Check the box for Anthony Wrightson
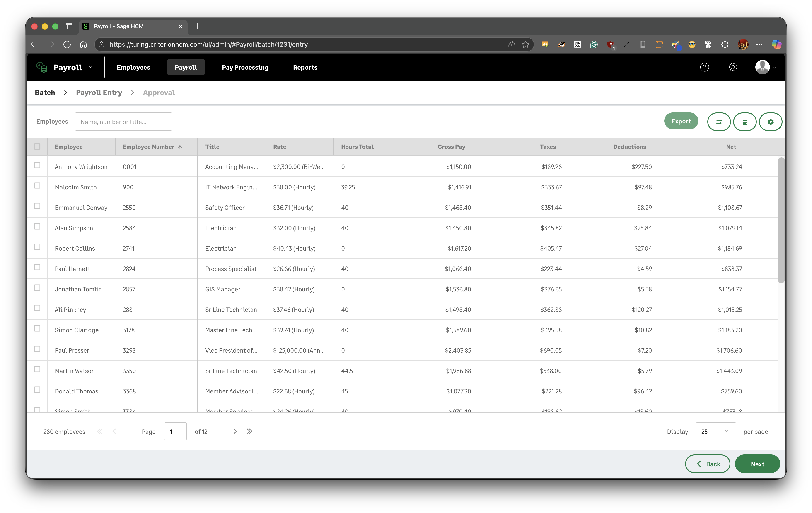This screenshot has height=513, width=812. [37, 165]
